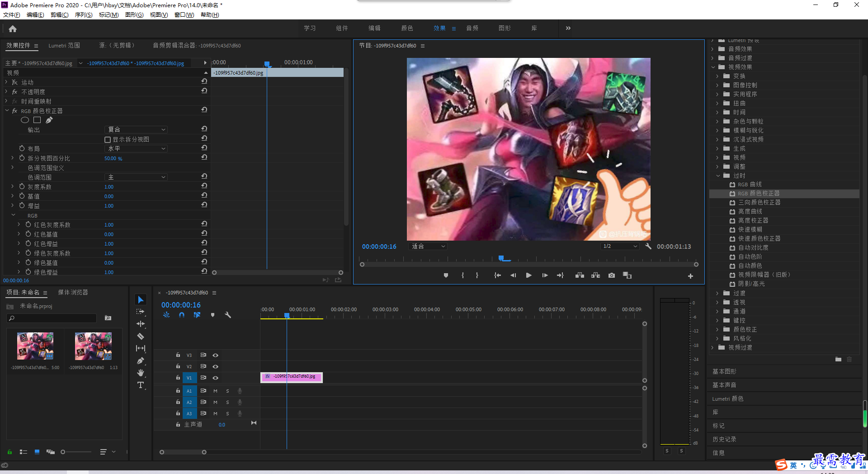Image resolution: width=868 pixels, height=474 pixels.
Task: Switch to Lumetri 范围 tab
Action: (x=64, y=45)
